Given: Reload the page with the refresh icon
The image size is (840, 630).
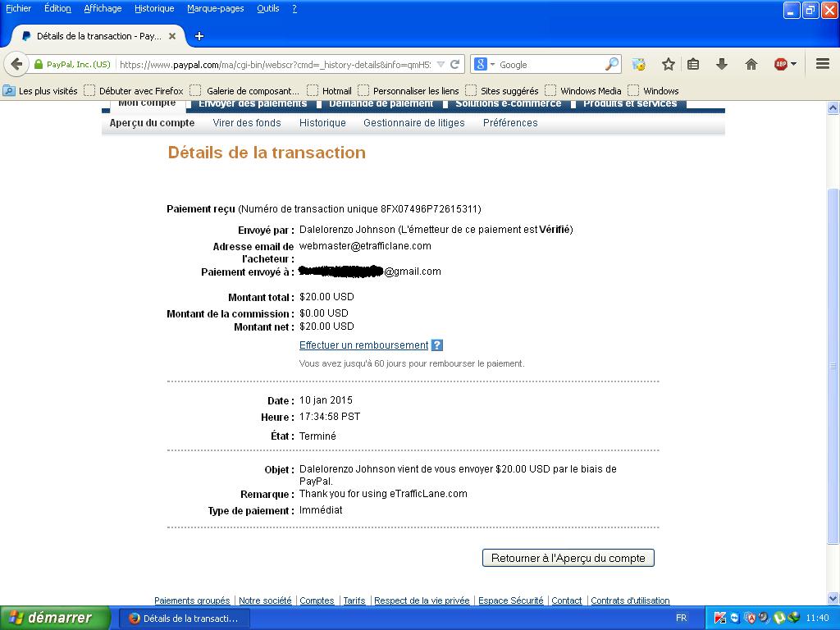Looking at the screenshot, I should 454,64.
